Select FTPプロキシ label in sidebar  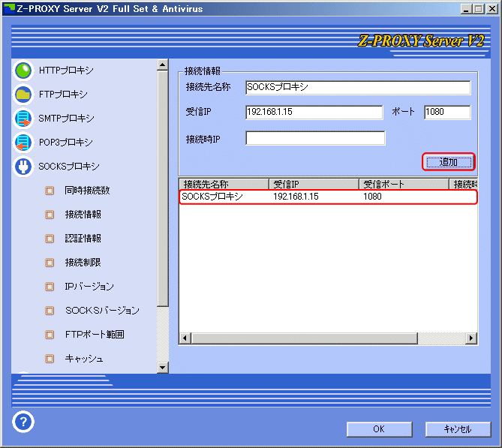(63, 94)
